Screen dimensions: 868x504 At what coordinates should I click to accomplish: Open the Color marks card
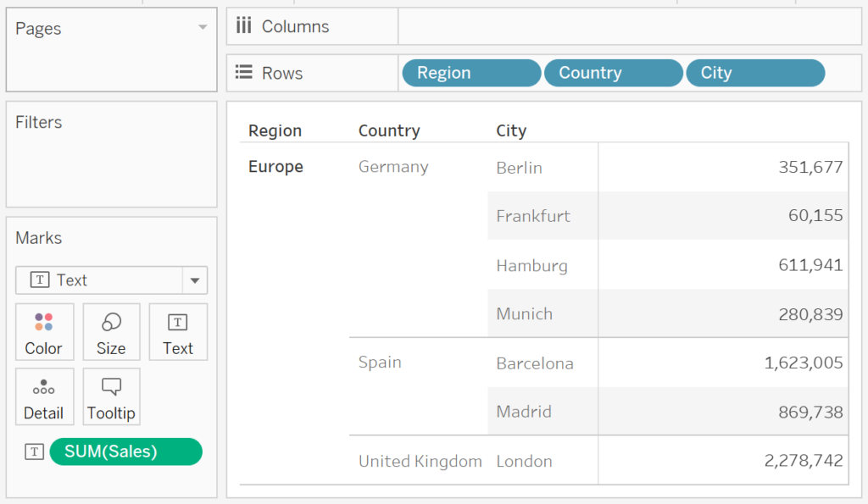coord(44,332)
